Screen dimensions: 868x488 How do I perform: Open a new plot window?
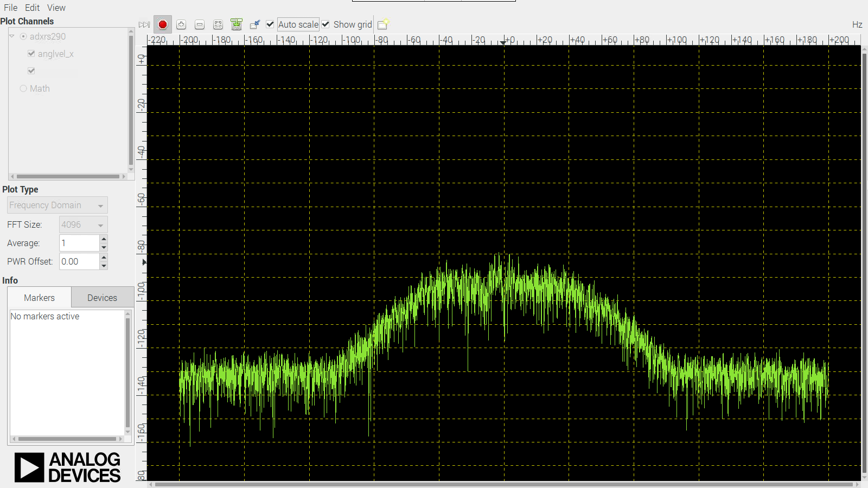coord(383,24)
